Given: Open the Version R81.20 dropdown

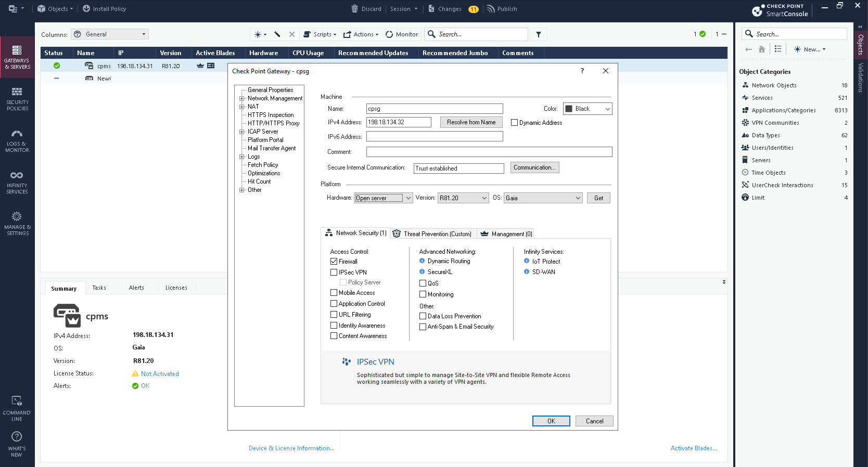Looking at the screenshot, I should point(484,198).
